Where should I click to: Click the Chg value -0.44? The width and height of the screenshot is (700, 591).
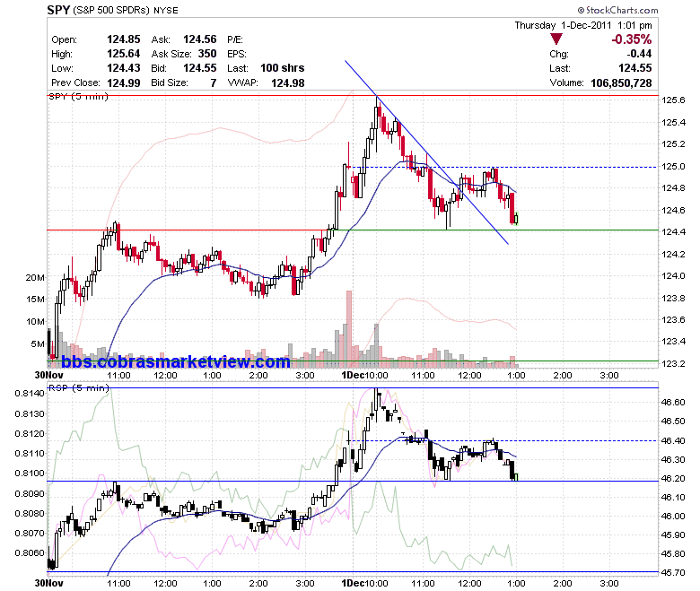(x=639, y=54)
